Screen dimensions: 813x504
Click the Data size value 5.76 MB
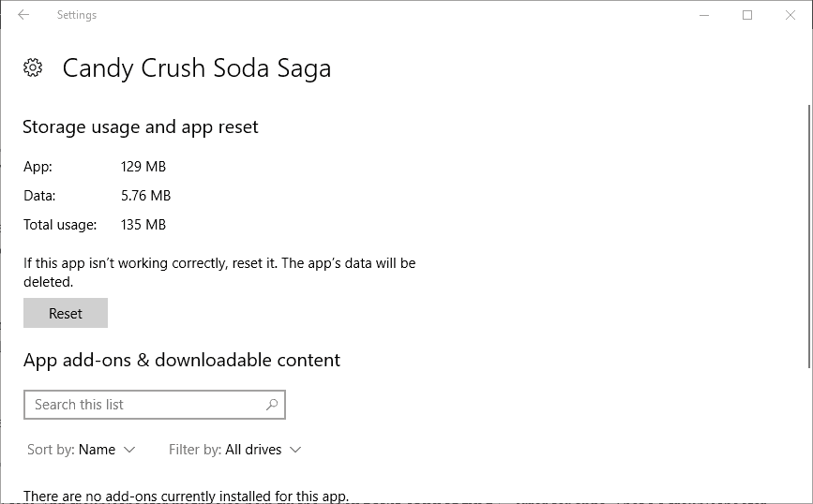pos(145,196)
